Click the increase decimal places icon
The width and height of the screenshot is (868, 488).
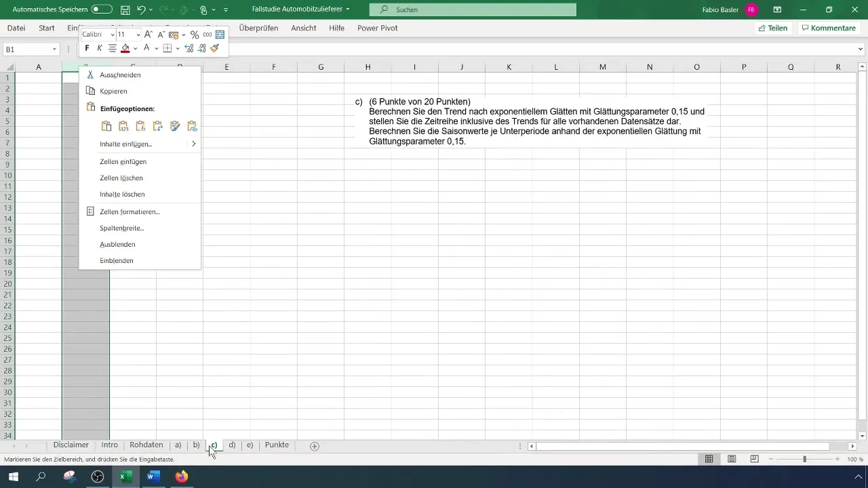(x=189, y=48)
